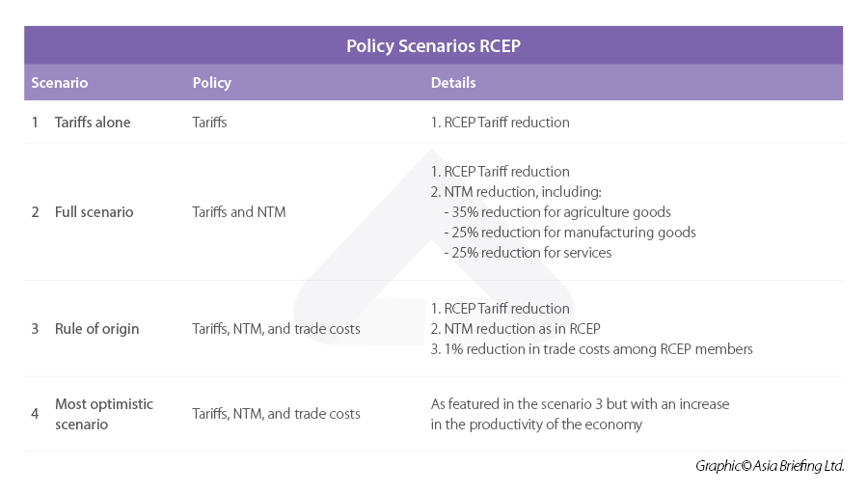Click the "Policy Scenarios RCEP" table title
The width and height of the screenshot is (868, 494).
point(433,45)
